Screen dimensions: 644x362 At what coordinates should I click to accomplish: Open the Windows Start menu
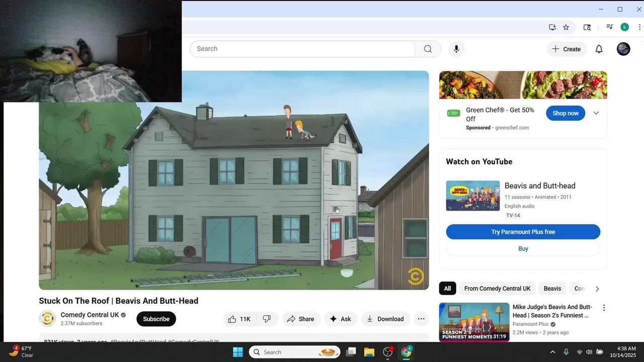237,352
